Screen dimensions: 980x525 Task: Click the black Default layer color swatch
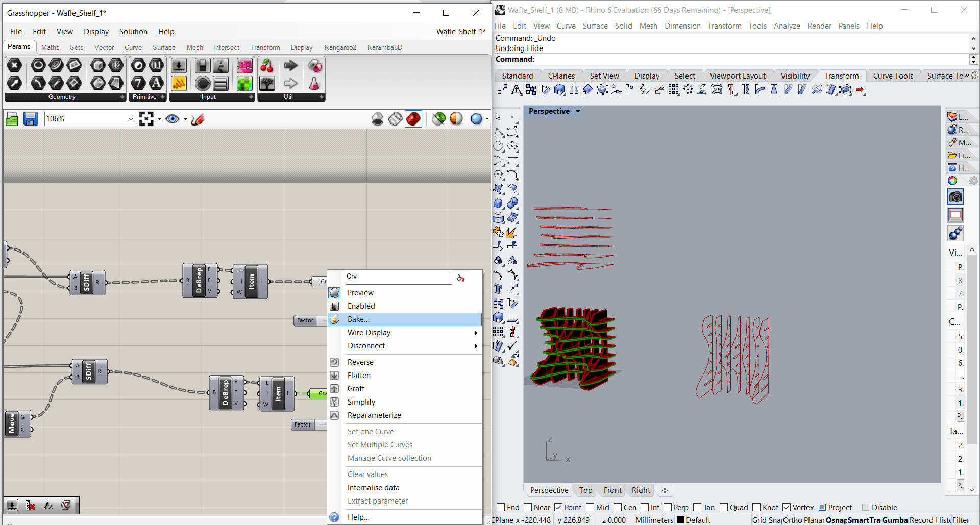click(680, 520)
